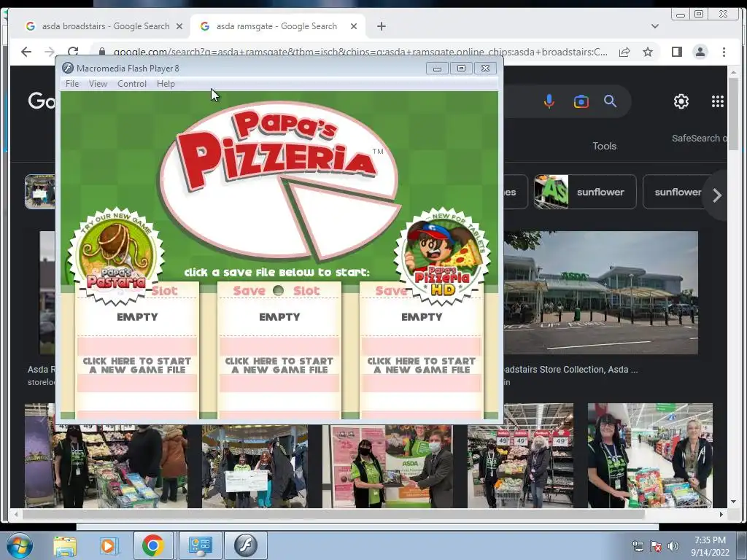The image size is (747, 560).
Task: Open Flash Player from the taskbar
Action: (x=245, y=545)
